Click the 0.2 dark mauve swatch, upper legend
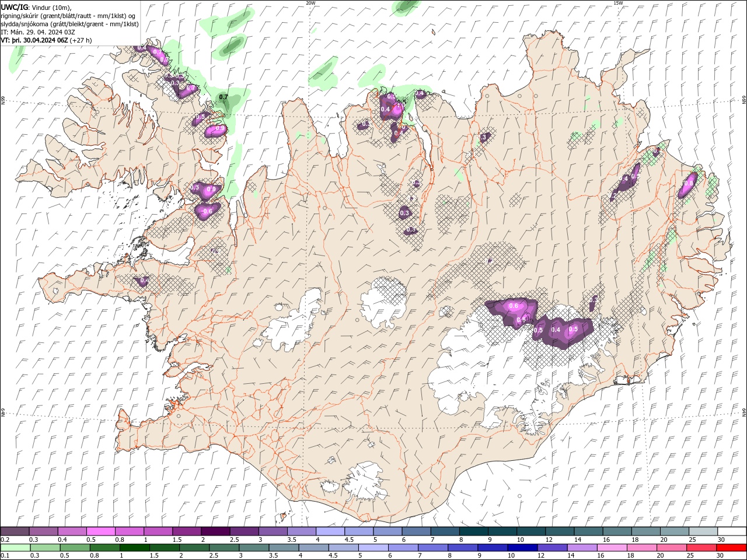 tap(15, 531)
